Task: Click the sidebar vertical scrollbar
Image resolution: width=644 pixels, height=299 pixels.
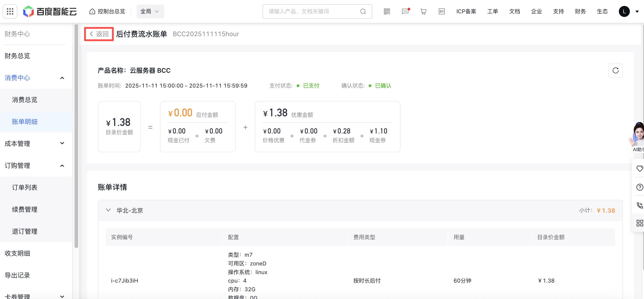Action: (76, 136)
